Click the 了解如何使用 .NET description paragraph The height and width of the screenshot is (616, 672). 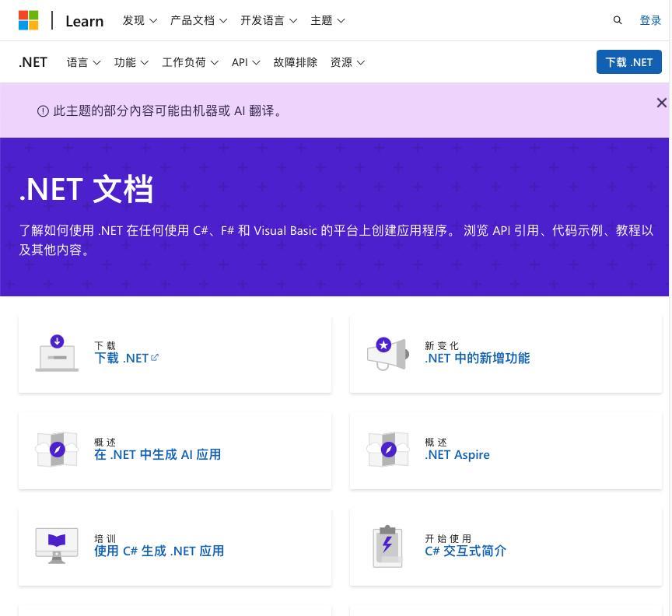click(x=336, y=240)
